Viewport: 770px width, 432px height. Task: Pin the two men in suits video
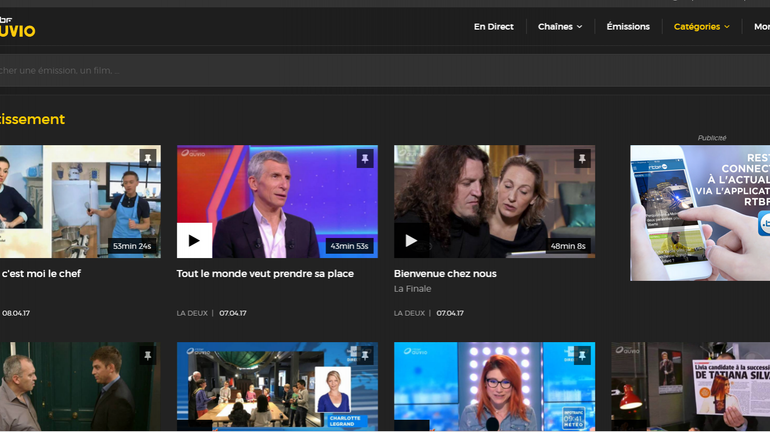[x=147, y=356]
